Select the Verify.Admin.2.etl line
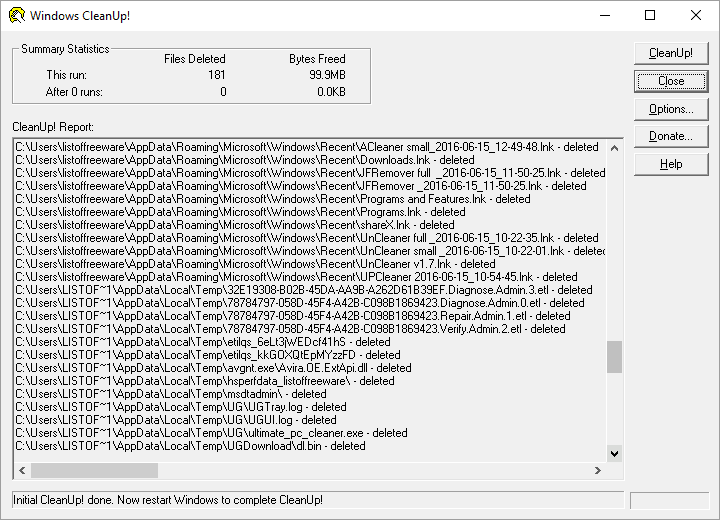This screenshot has width=720, height=520. click(x=290, y=329)
